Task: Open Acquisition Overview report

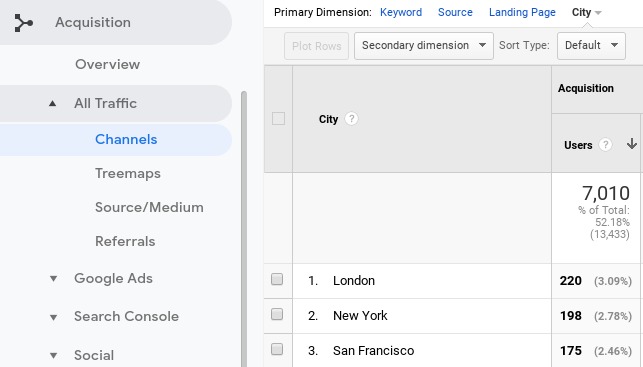Action: tap(107, 64)
